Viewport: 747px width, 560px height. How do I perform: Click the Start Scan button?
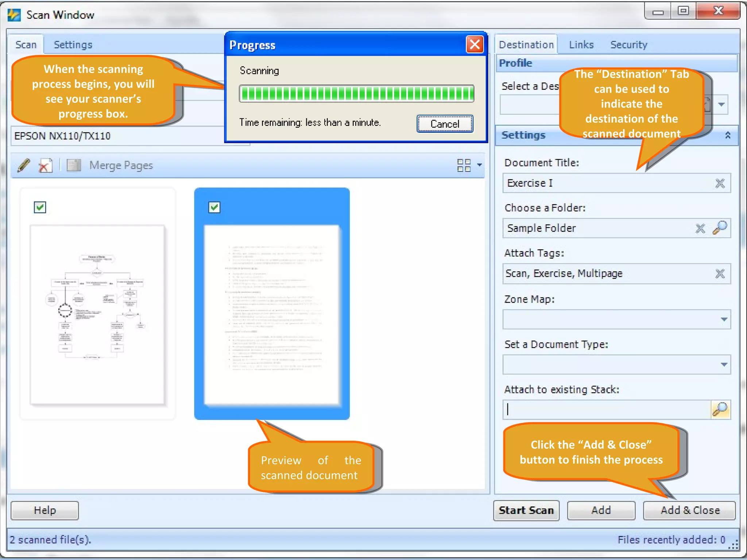(526, 510)
